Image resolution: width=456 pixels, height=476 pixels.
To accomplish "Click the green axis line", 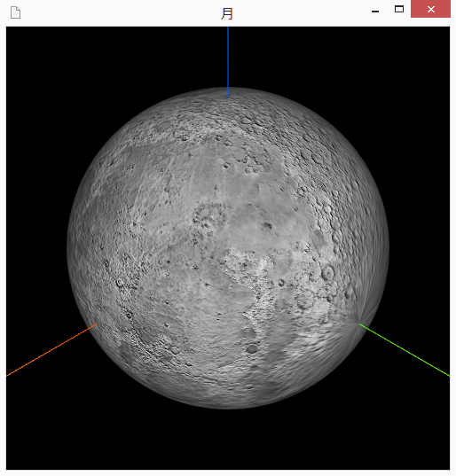I will [x=404, y=350].
